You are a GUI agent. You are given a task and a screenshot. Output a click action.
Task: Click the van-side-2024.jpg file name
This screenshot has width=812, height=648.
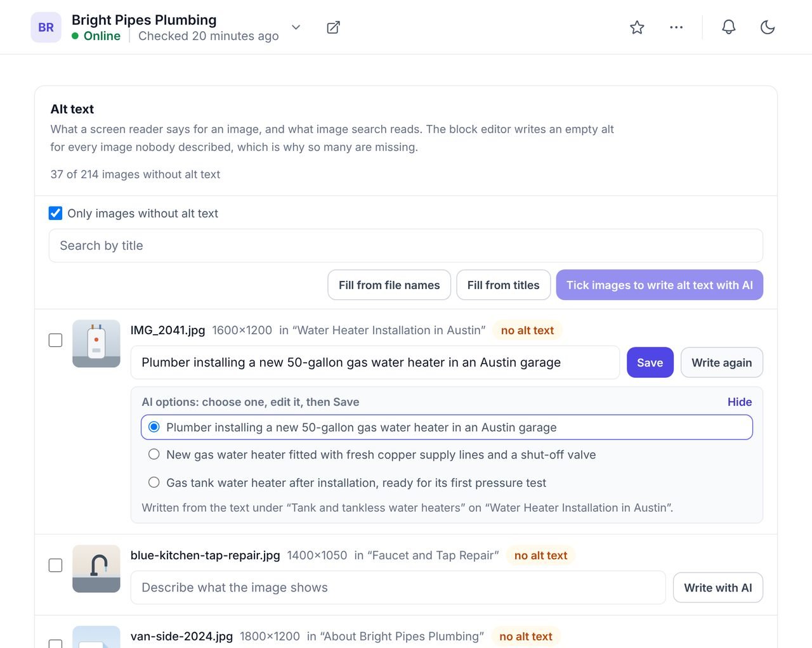(x=181, y=637)
